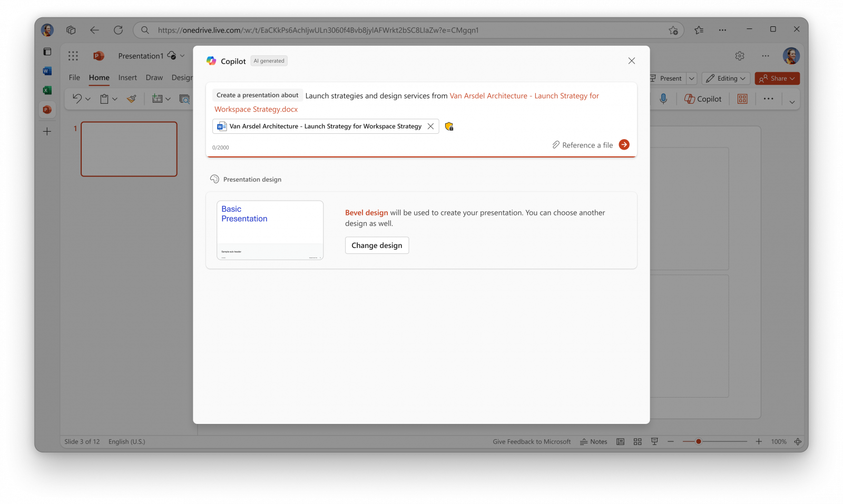Viewport: 843px width, 504px height.
Task: Open Copilot from the ribbon
Action: pyautogui.click(x=703, y=98)
